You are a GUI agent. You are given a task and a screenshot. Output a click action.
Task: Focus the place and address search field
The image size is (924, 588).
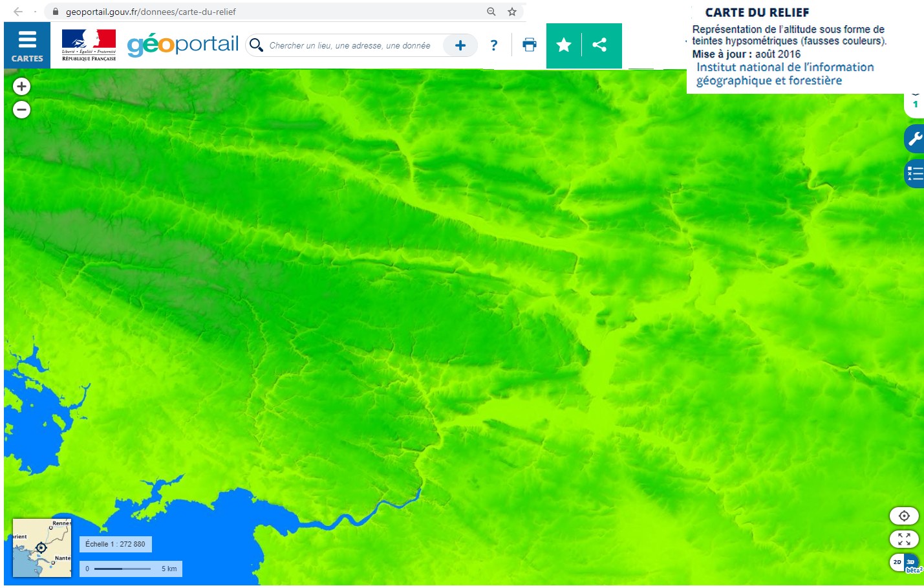(350, 45)
